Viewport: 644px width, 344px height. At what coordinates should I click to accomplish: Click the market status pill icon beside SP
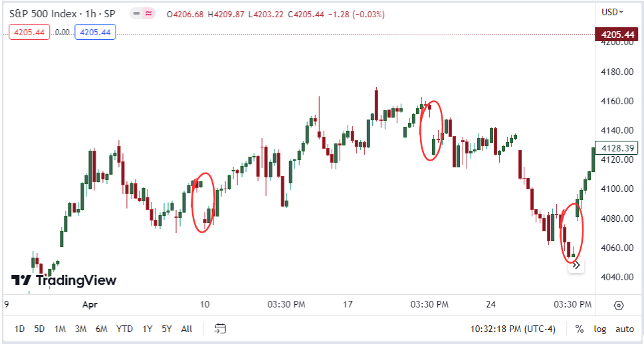142,13
